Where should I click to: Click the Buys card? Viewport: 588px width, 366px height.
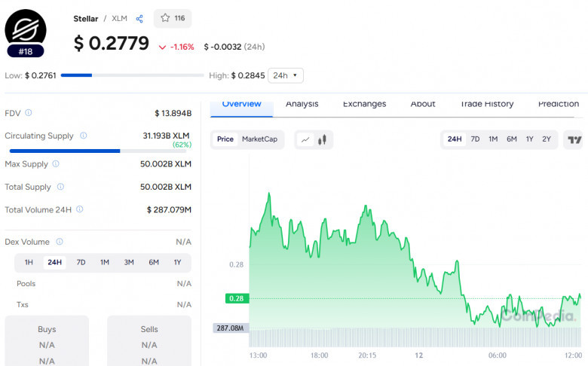(47, 341)
